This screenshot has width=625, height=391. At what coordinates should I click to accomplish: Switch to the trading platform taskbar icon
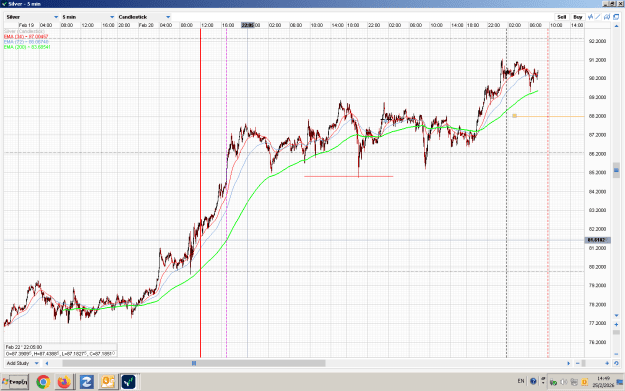click(x=128, y=382)
